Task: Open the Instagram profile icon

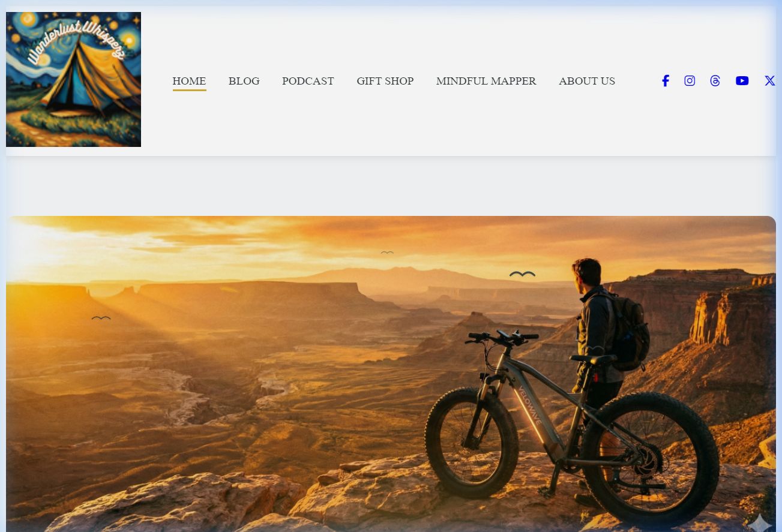Action: pos(690,81)
